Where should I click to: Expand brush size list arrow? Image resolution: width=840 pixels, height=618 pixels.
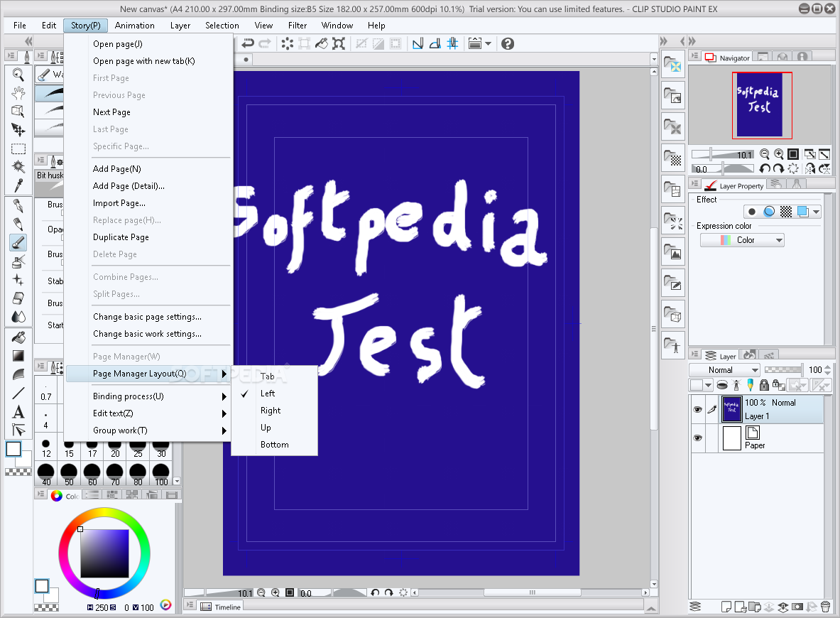pos(177,482)
